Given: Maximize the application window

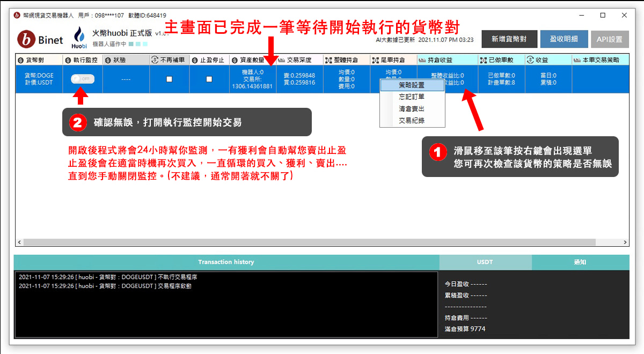Looking at the screenshot, I should [603, 15].
